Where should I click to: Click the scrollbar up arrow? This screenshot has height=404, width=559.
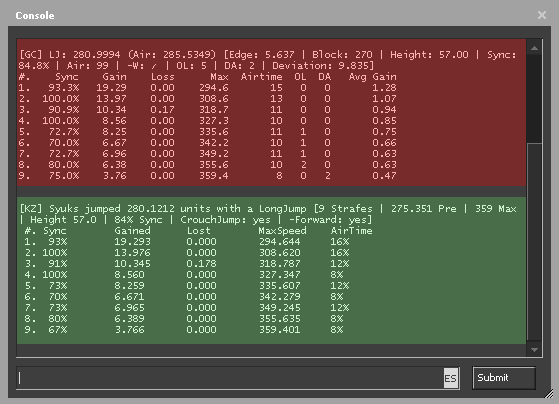pyautogui.click(x=534, y=48)
